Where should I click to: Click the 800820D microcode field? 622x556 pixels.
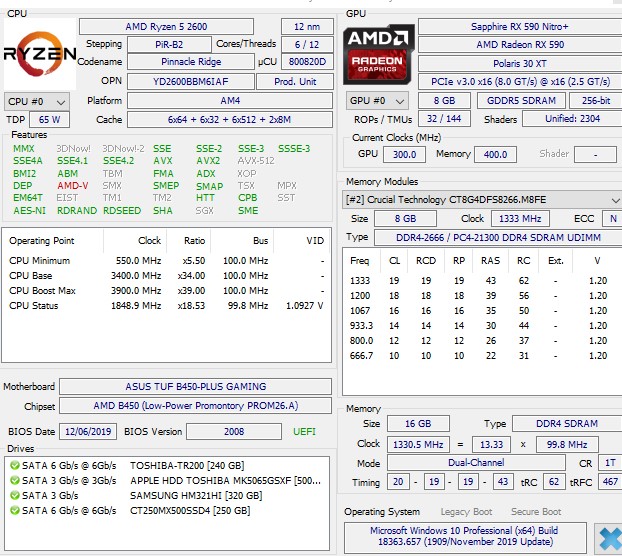coord(307,62)
